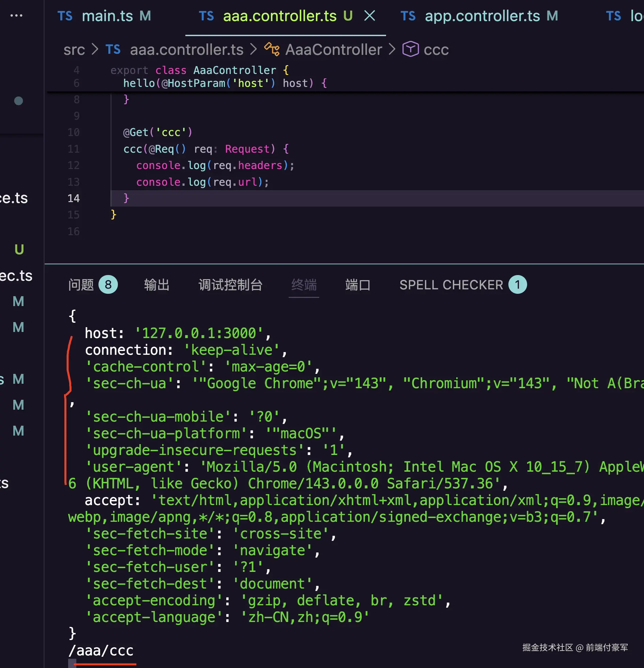Click the sticky class AaaController header line
Image resolution: width=644 pixels, height=668 pixels.
[x=200, y=71]
